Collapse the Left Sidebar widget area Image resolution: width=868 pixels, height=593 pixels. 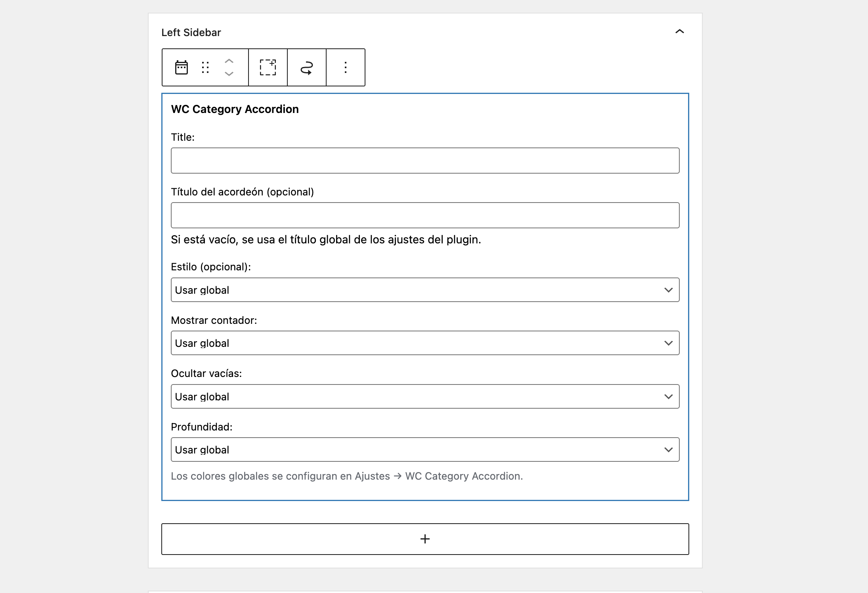point(679,32)
